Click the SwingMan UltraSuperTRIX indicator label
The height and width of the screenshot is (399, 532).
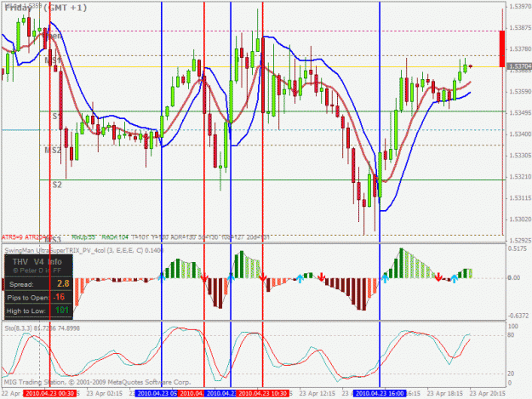coord(83,250)
